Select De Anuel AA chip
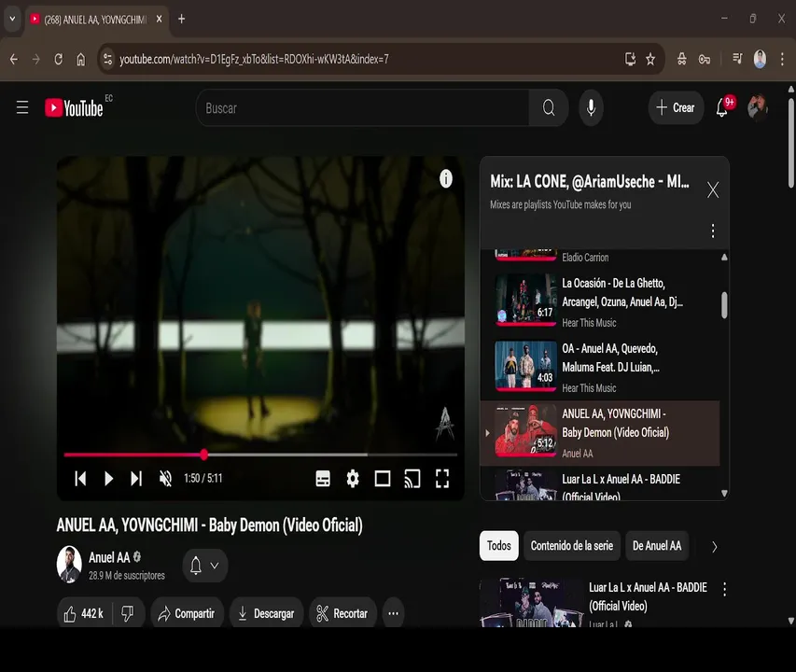Screen dimensions: 796x672 click(x=657, y=546)
